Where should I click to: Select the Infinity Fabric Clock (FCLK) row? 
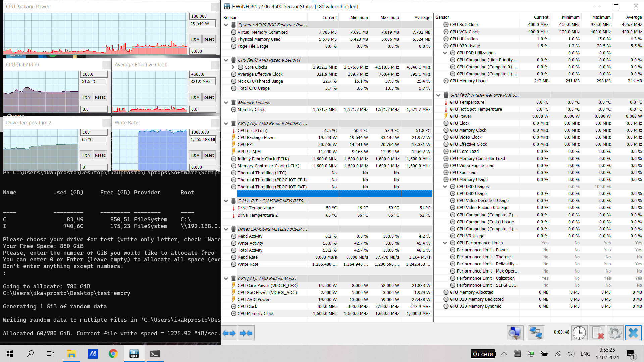327,159
